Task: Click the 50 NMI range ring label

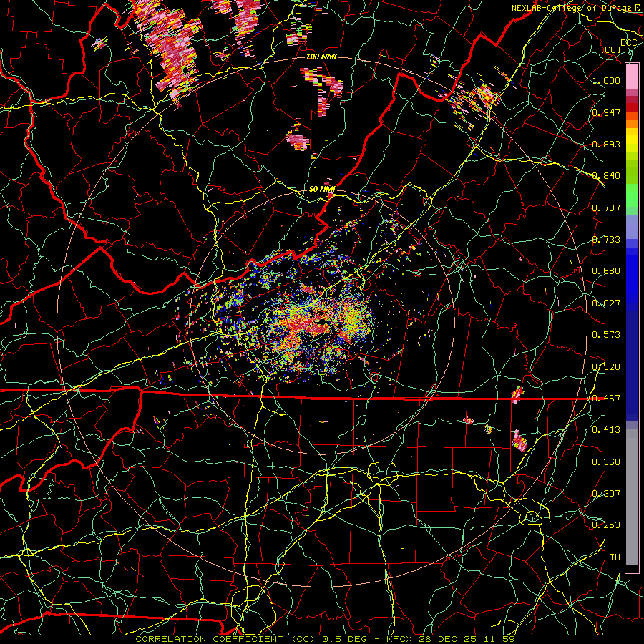Action: (322, 190)
